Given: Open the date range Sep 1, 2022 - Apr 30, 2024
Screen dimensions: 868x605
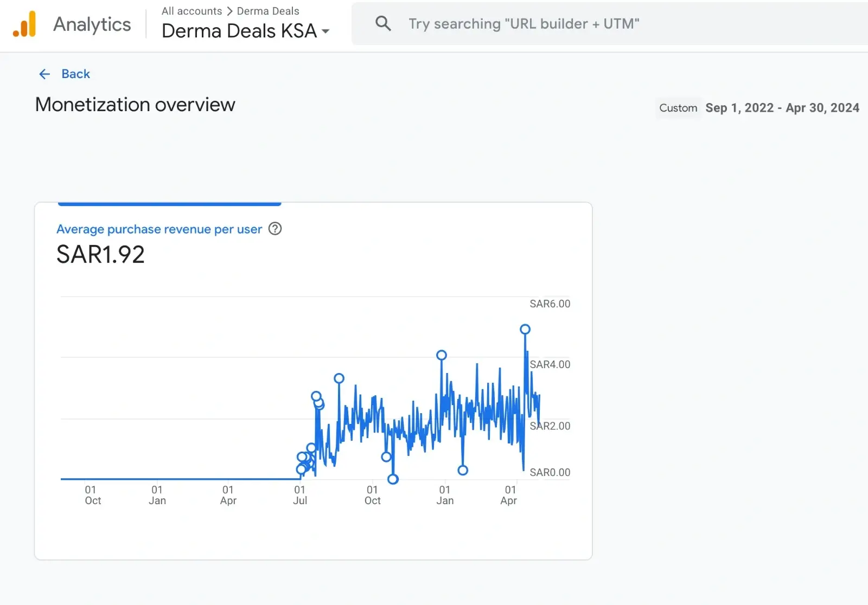Looking at the screenshot, I should [x=782, y=108].
